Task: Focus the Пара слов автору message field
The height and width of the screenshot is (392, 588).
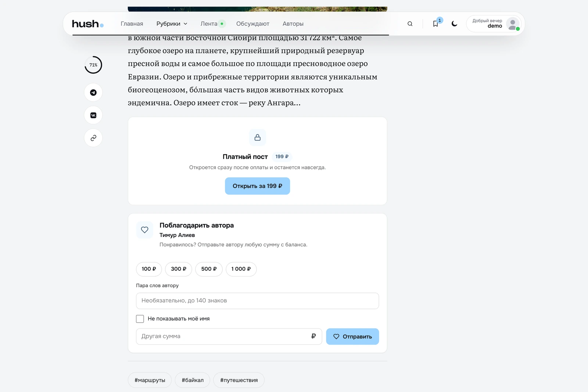Action: (258, 301)
